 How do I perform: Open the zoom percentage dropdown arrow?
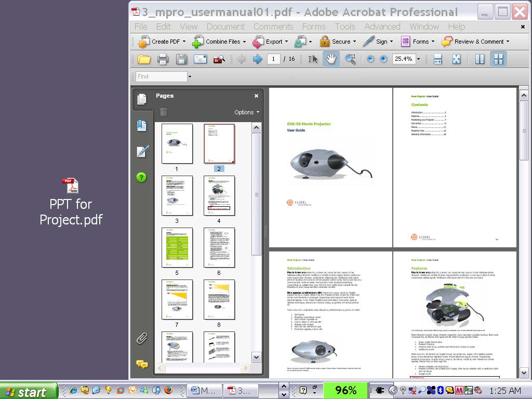418,59
